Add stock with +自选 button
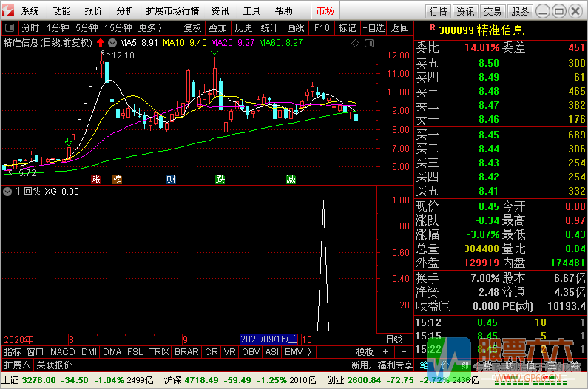Image resolution: width=588 pixels, height=389 pixels. [374, 28]
